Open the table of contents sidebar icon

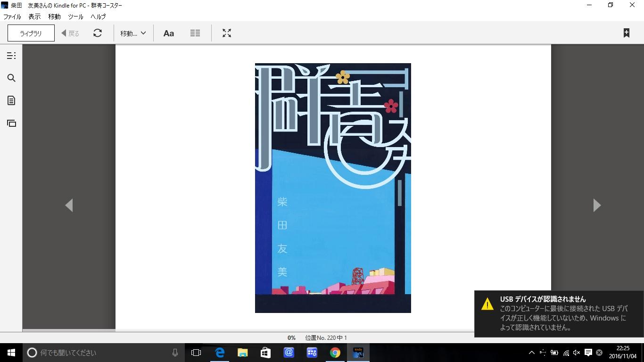(11, 56)
